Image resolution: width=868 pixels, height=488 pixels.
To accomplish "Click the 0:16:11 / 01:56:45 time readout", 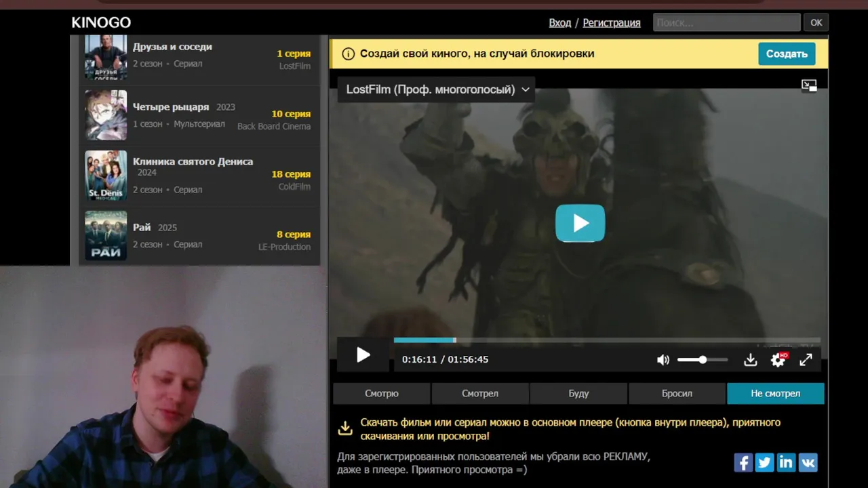I will [445, 360].
